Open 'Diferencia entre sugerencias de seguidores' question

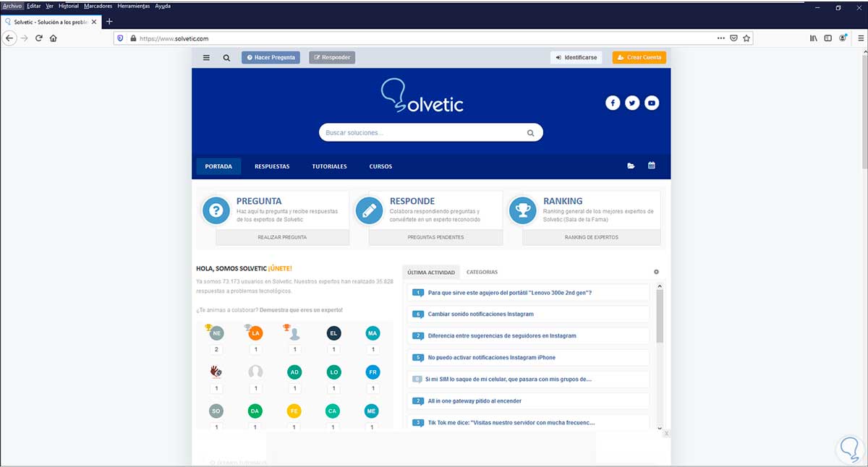502,336
